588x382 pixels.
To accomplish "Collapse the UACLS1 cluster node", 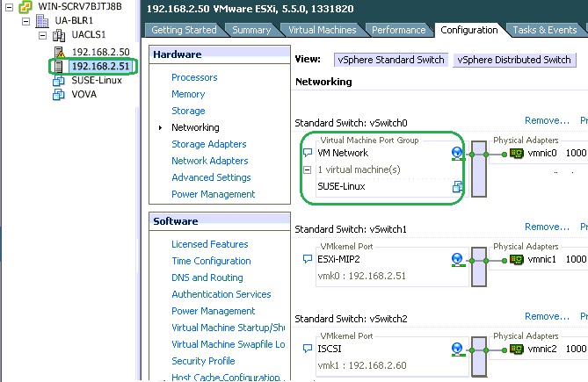I will tap(43, 35).
